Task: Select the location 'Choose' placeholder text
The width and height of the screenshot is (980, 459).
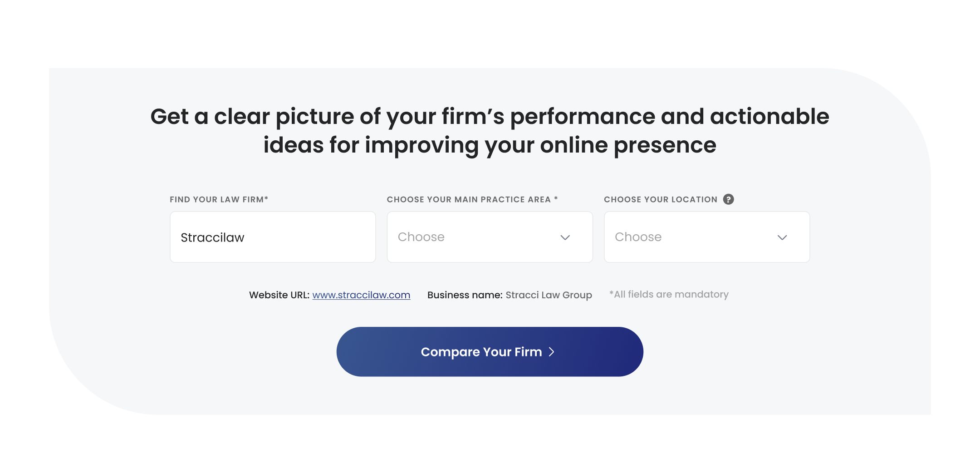Action: tap(638, 237)
